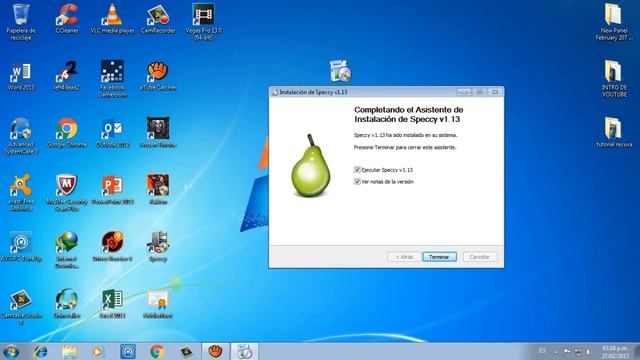The height and width of the screenshot is (360, 640).
Task: Select the avast orange desktop shortcut
Action: pos(21,193)
